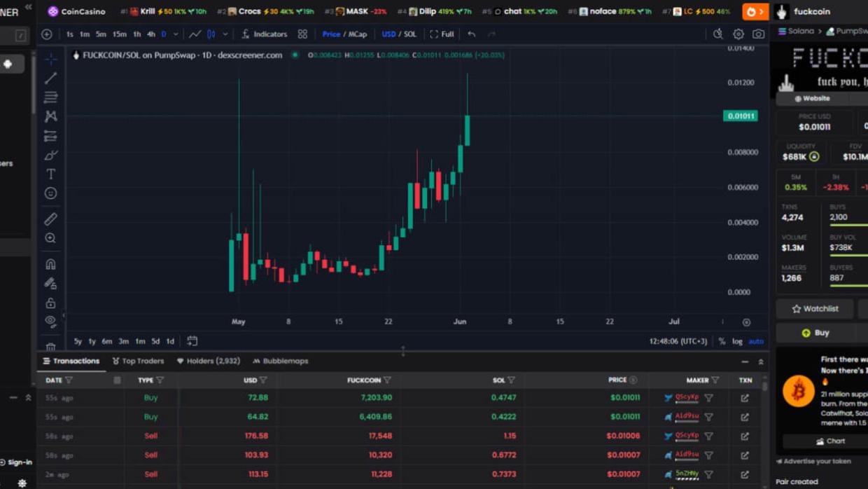868x489 pixels.
Task: Toggle percent scale on price axis
Action: 722,341
